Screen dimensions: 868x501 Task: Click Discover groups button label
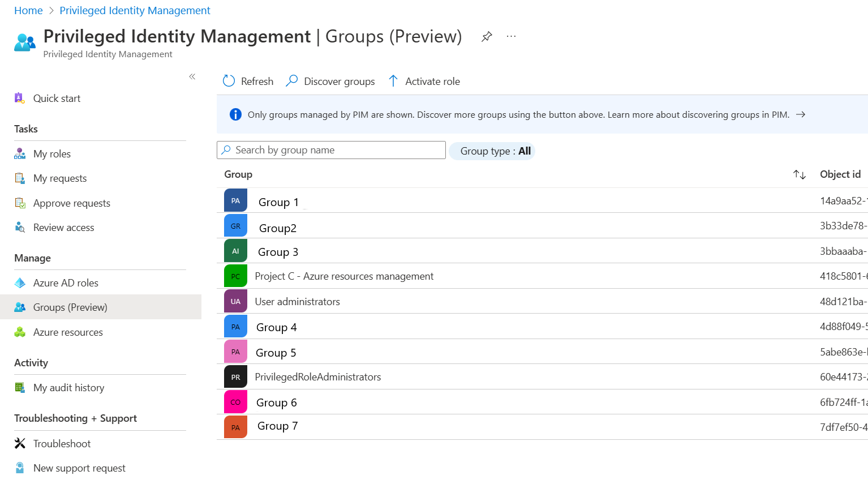pyautogui.click(x=340, y=82)
